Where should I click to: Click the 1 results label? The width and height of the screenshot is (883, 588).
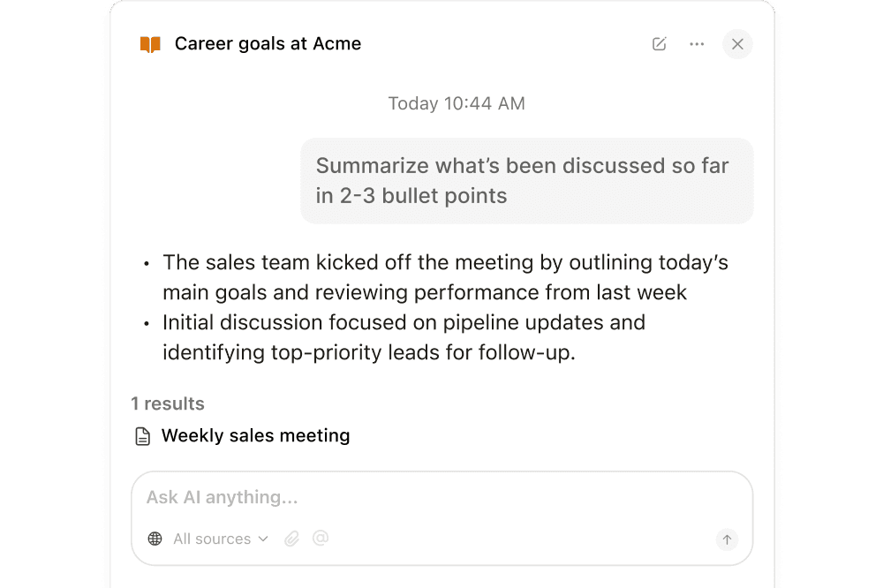pos(168,403)
